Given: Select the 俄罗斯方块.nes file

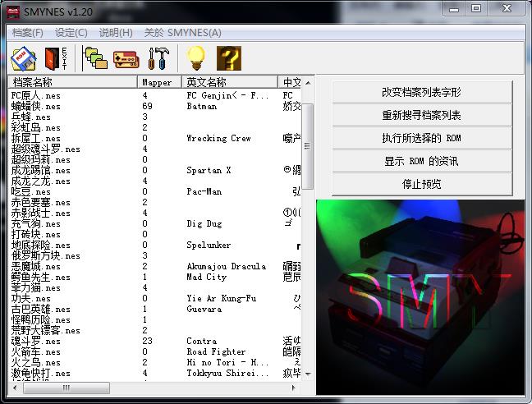Looking at the screenshot, I should pos(46,255).
